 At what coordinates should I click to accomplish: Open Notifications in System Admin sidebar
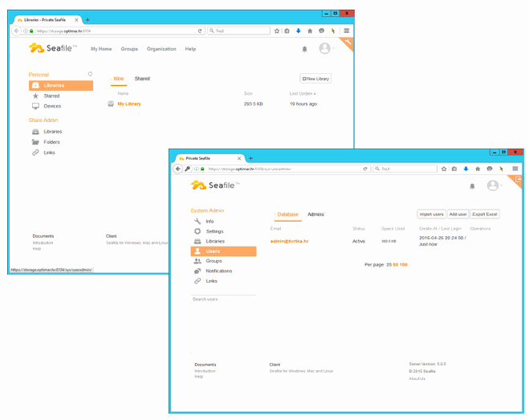coord(218,271)
